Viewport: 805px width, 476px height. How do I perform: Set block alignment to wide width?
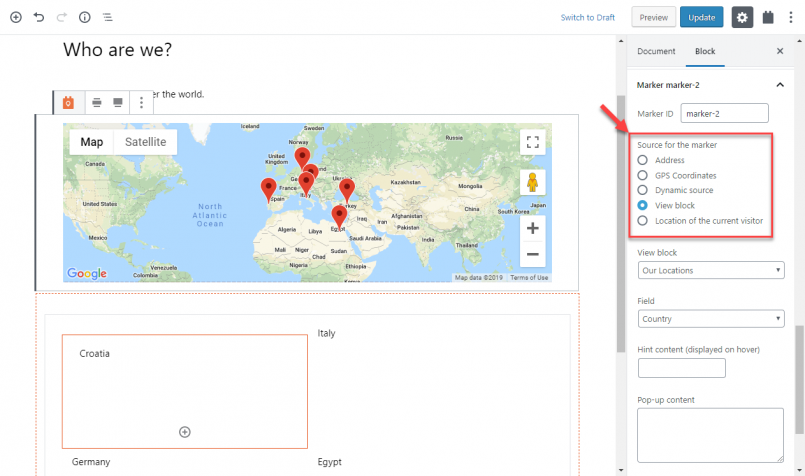(x=97, y=103)
